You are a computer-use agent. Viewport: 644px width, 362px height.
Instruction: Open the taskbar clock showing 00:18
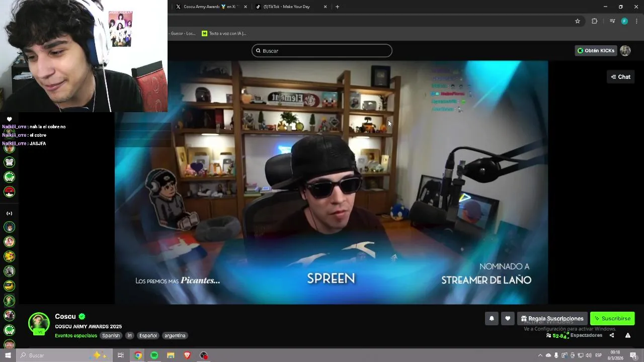615,355
